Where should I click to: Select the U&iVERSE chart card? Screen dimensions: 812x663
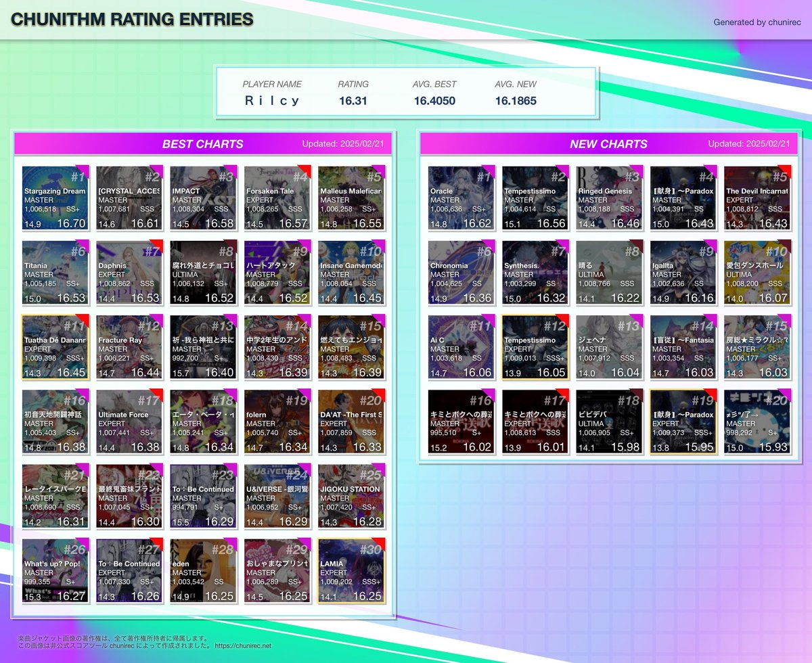277,496
